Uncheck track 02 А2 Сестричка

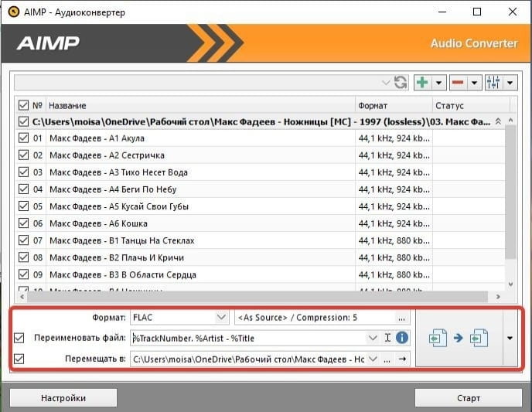23,155
